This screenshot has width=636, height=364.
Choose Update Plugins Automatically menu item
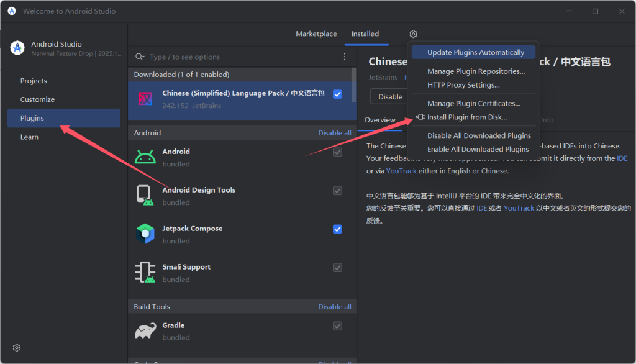[473, 52]
